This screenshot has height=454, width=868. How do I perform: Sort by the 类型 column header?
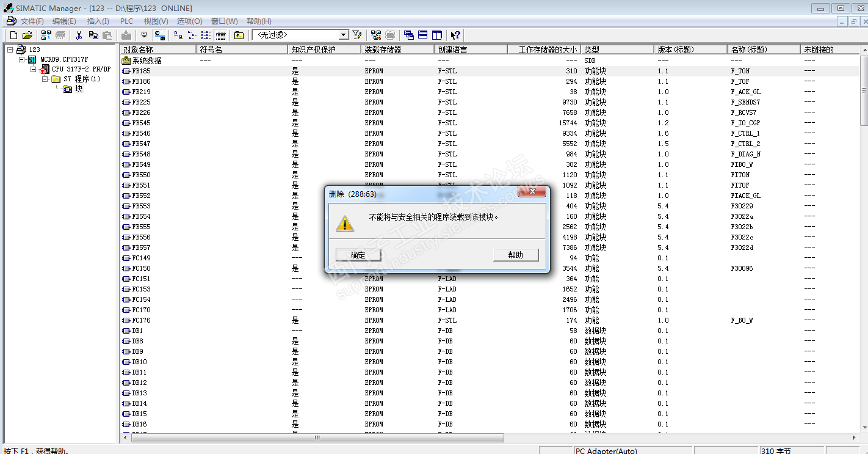[x=617, y=49]
